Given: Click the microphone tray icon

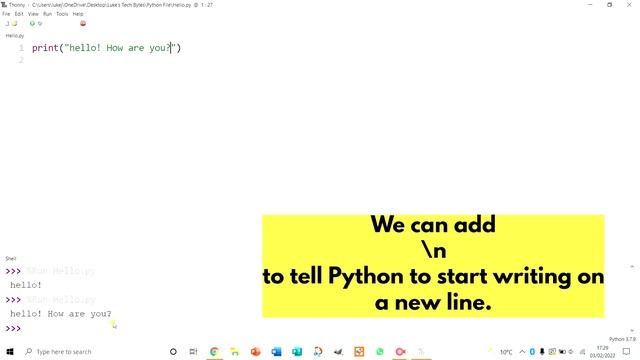Looking at the screenshot, I should point(542,351).
